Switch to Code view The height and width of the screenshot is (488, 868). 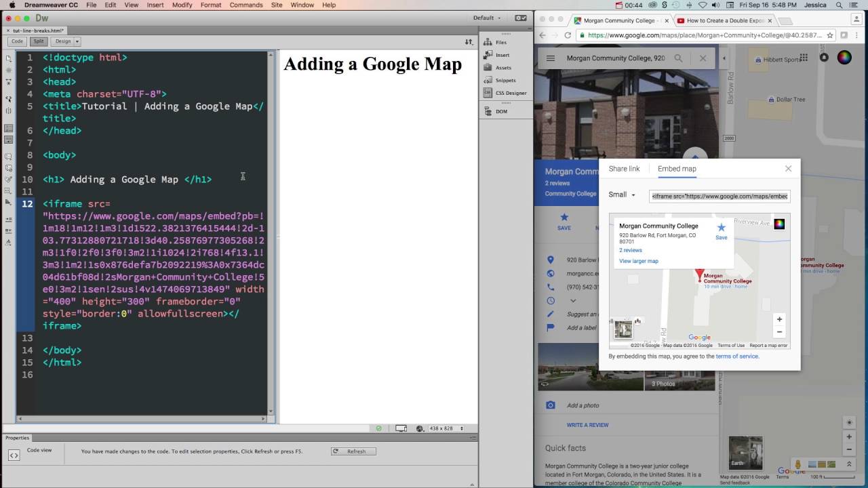coord(17,41)
